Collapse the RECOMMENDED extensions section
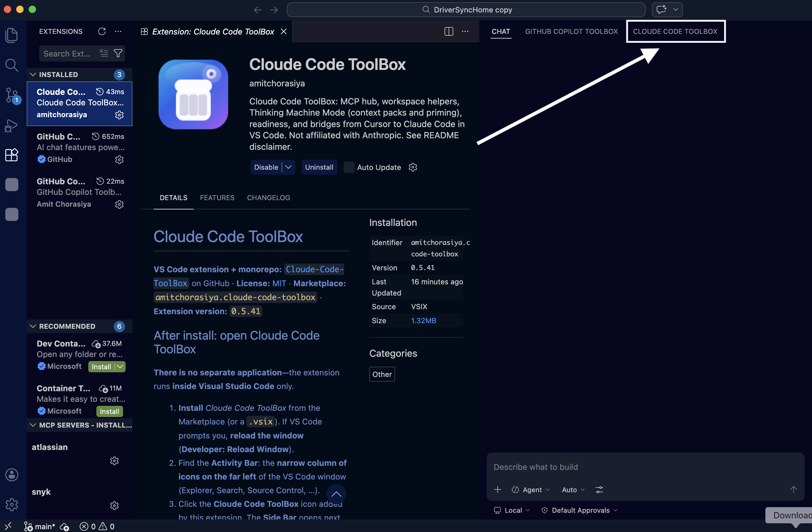Screen dimensions: 812x532 click(33, 326)
